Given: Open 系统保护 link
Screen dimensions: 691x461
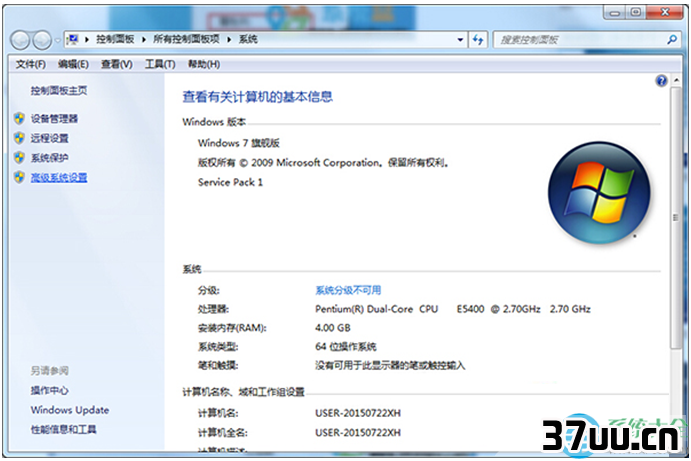Looking at the screenshot, I should click(x=49, y=158).
